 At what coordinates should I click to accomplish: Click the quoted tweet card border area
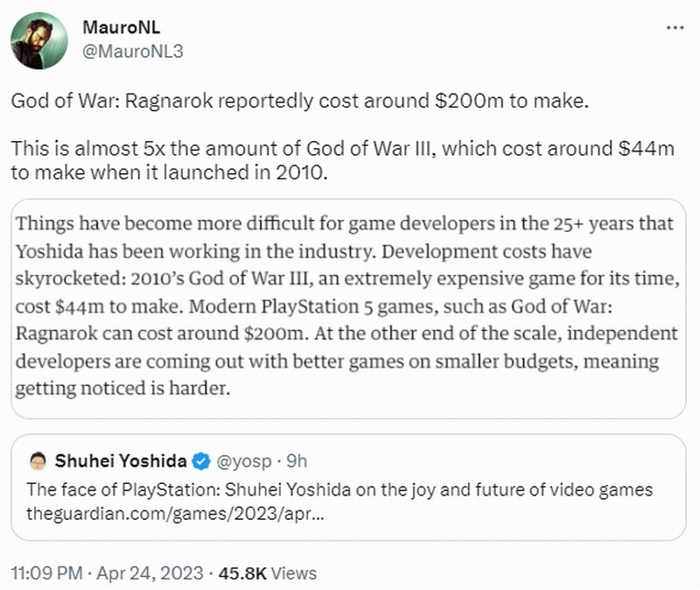coord(348,488)
